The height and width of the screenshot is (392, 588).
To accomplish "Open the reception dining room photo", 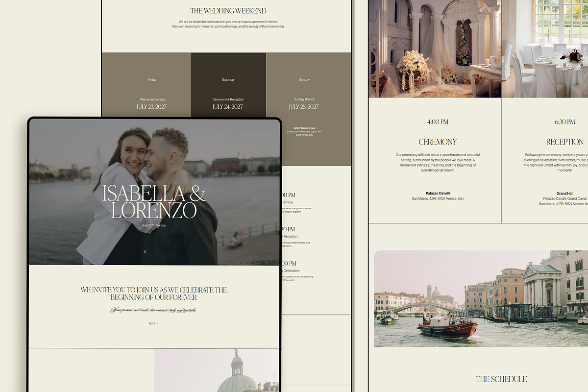I will pyautogui.click(x=545, y=49).
